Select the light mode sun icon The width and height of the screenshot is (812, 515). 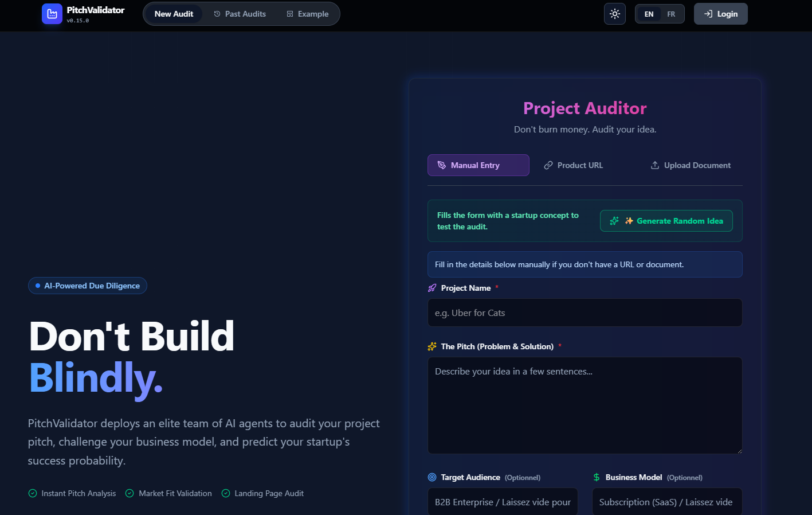(614, 13)
